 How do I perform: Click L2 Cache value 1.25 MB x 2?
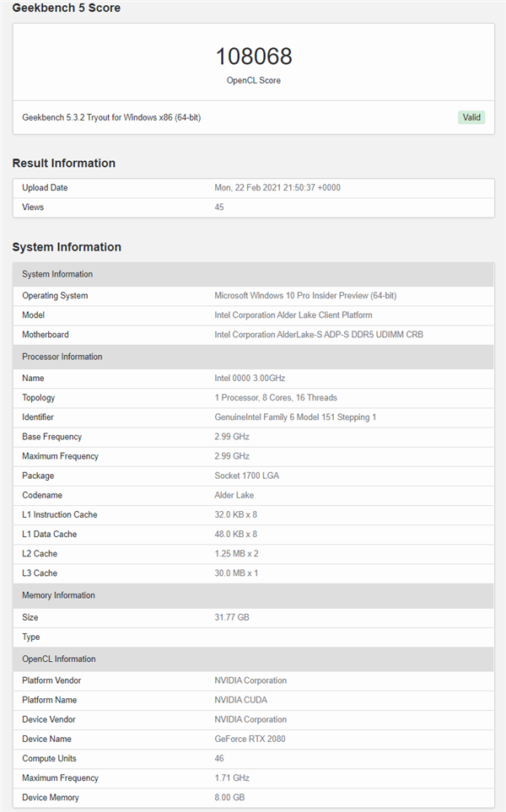pos(236,554)
